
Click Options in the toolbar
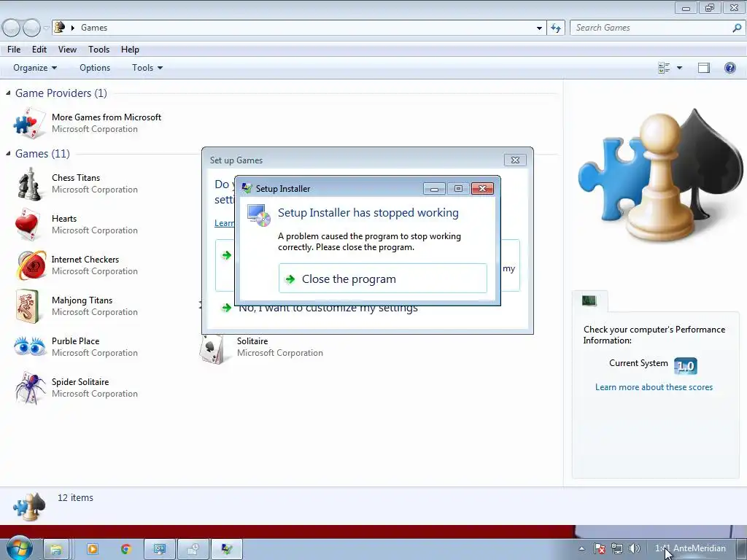coord(95,68)
